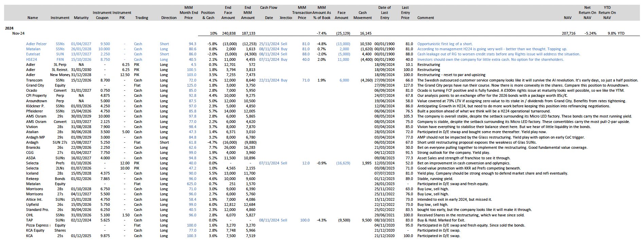
Task: Select the 'Ardagh MP' name cell
Action: pos(35,137)
